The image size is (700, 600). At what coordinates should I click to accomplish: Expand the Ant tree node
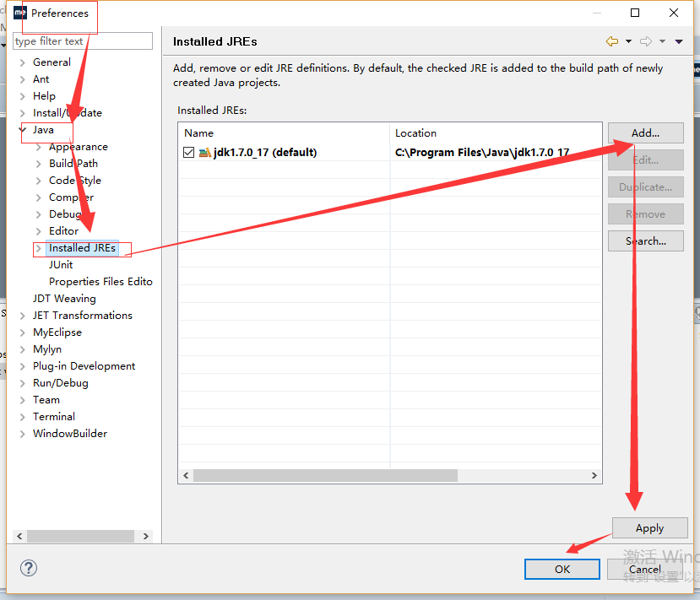[x=22, y=79]
